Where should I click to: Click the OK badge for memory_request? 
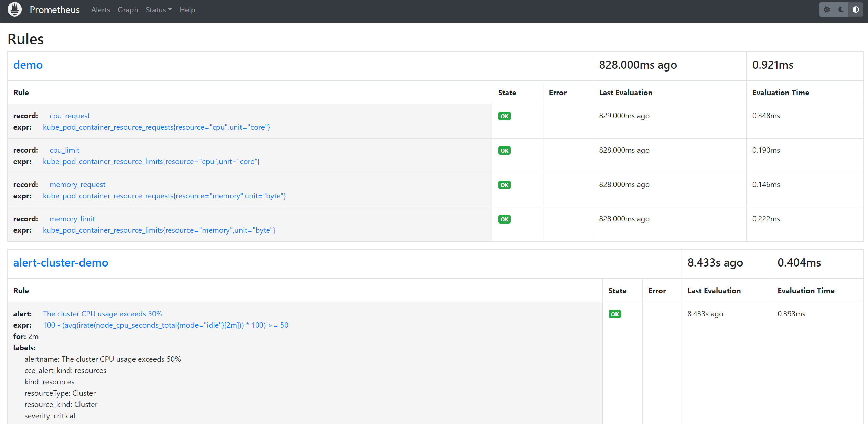pyautogui.click(x=504, y=185)
